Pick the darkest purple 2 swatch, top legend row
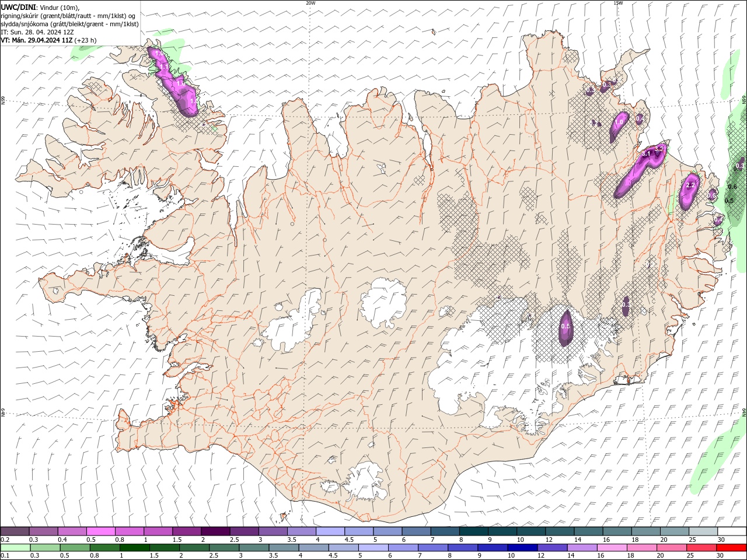 tap(215, 531)
